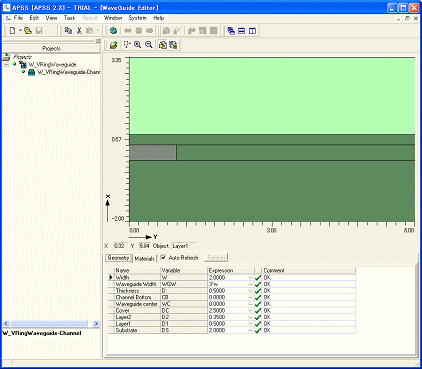Click the Zoom Out magnifier icon

click(x=149, y=45)
